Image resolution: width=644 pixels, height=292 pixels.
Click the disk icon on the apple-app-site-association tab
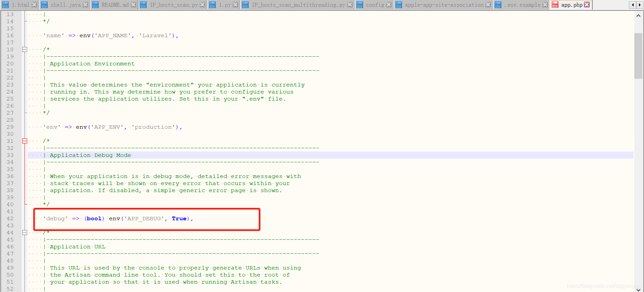pos(399,5)
